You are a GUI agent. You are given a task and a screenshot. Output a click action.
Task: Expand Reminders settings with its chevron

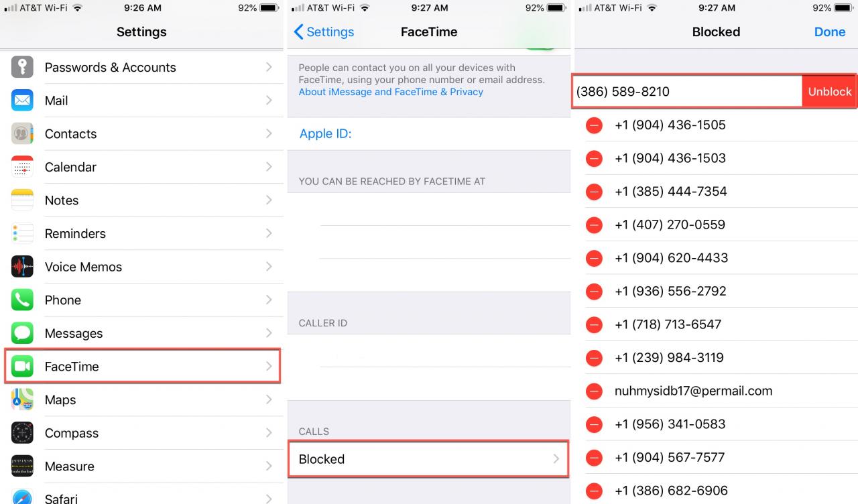(269, 233)
